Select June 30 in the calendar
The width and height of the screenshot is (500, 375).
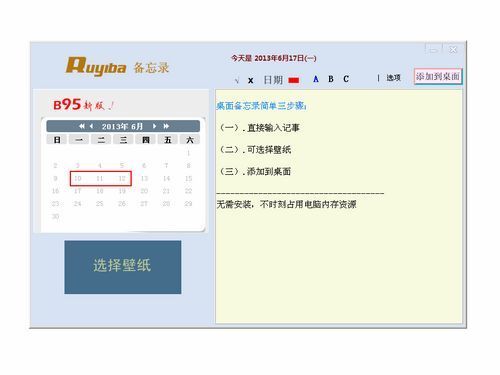(x=55, y=216)
